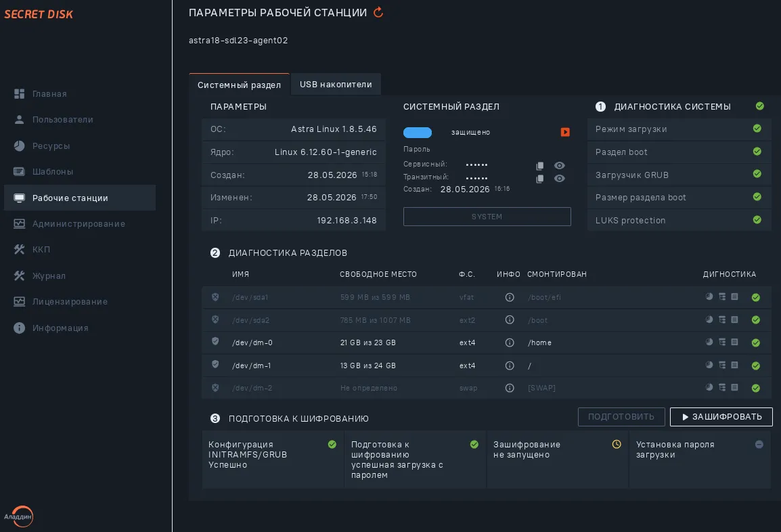
Task: Click the astra18-sdl23-agent02 hostname
Action: pyautogui.click(x=238, y=41)
